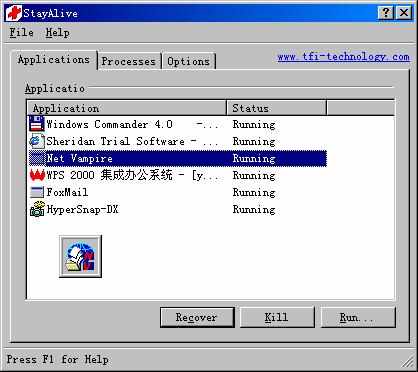The width and height of the screenshot is (418, 372).
Task: Click Running status of Sheridan Trial row
Action: click(x=254, y=142)
